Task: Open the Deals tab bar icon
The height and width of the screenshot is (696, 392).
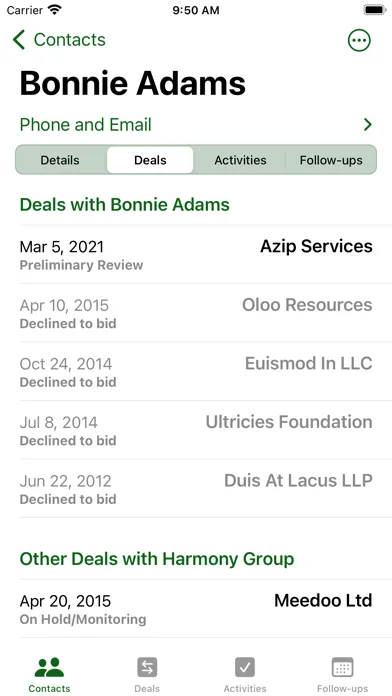Action: point(147,668)
